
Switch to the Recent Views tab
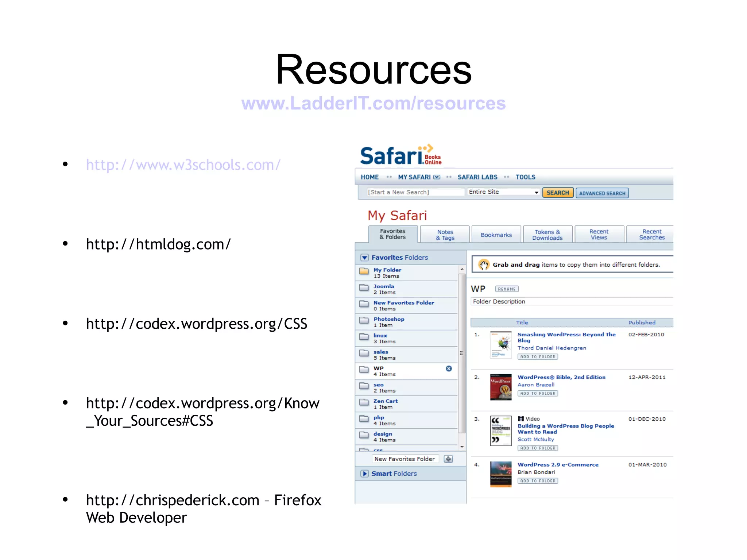pos(599,235)
